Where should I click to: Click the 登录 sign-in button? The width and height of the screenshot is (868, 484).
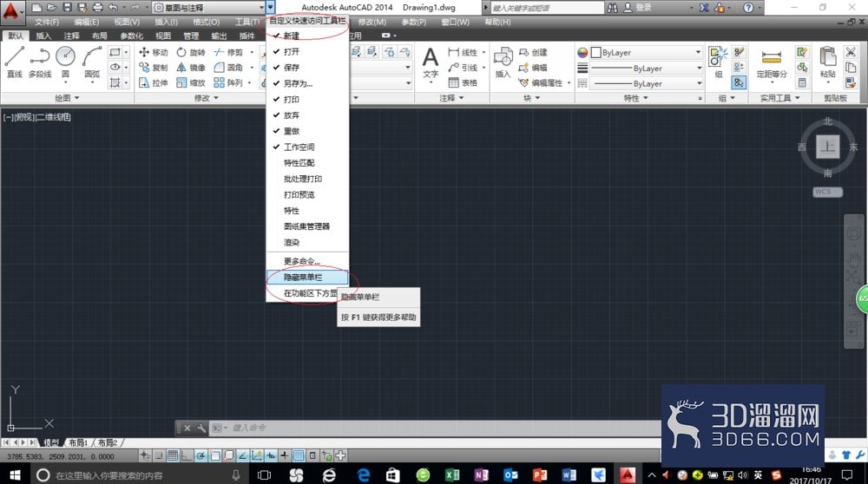638,8
